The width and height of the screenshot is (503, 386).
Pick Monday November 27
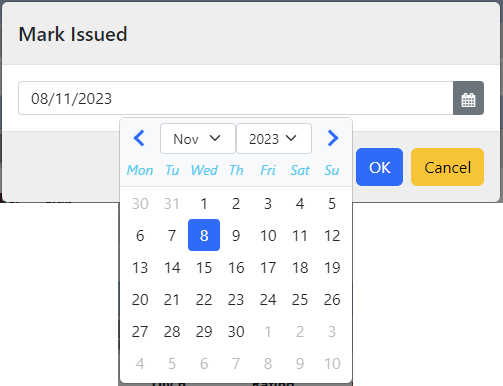pos(140,331)
